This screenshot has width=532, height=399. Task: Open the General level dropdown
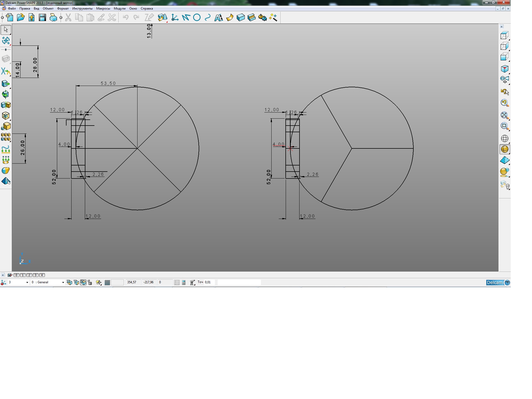(x=63, y=282)
